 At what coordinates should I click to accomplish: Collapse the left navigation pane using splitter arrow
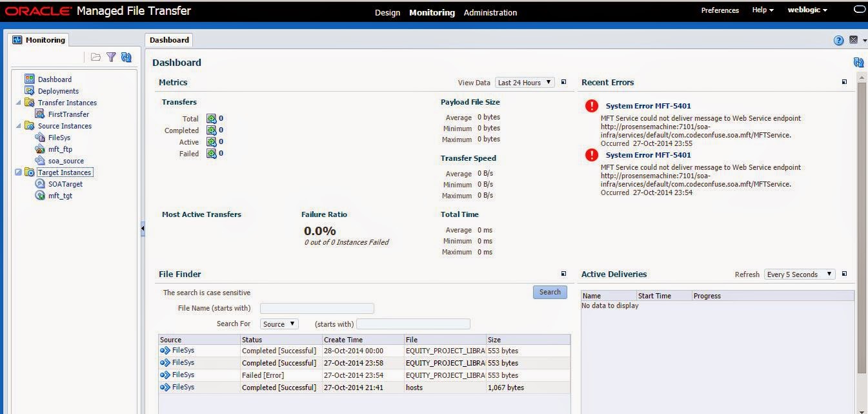pos(143,229)
